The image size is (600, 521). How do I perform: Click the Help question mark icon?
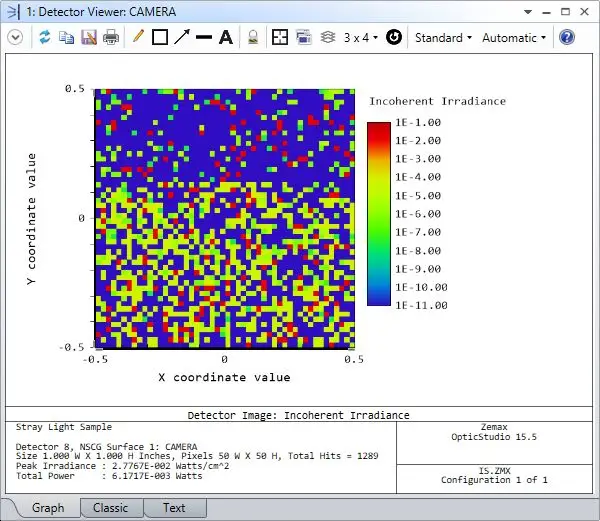tap(567, 37)
